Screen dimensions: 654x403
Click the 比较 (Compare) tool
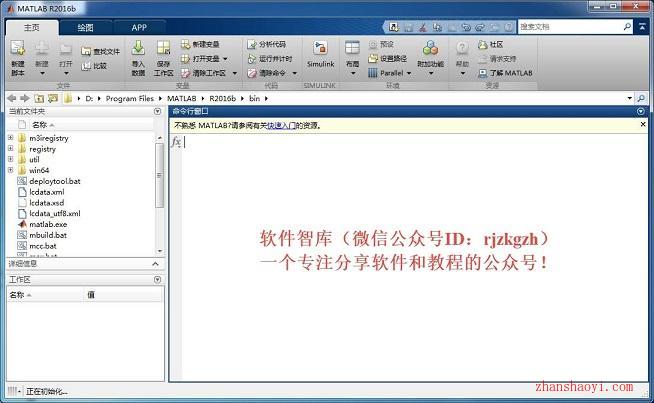tap(94, 66)
